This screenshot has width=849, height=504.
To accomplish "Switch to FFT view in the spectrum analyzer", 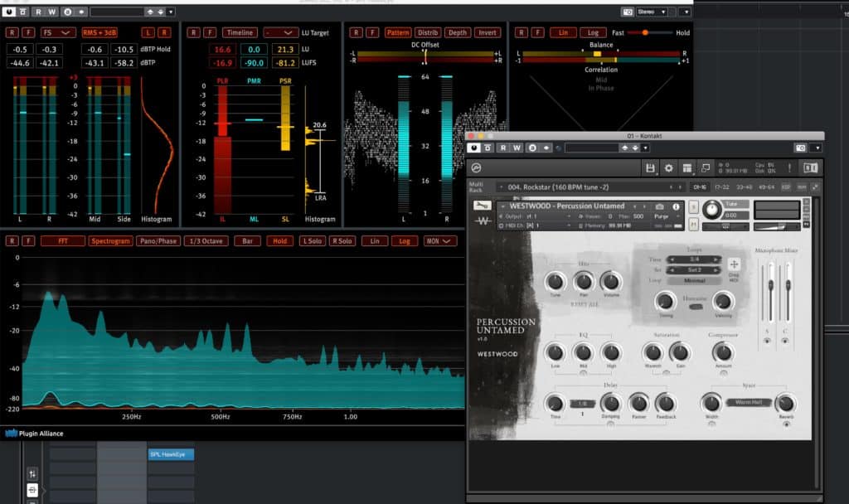I will coord(63,241).
